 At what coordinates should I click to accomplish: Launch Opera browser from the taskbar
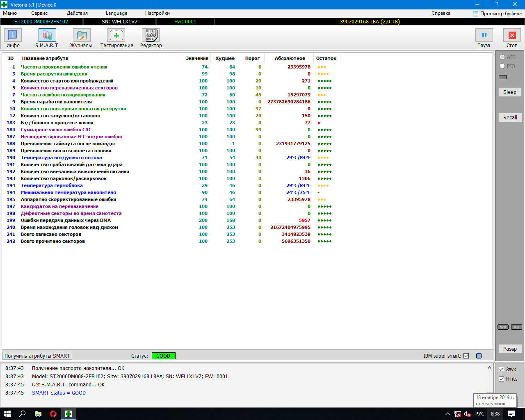(x=53, y=414)
